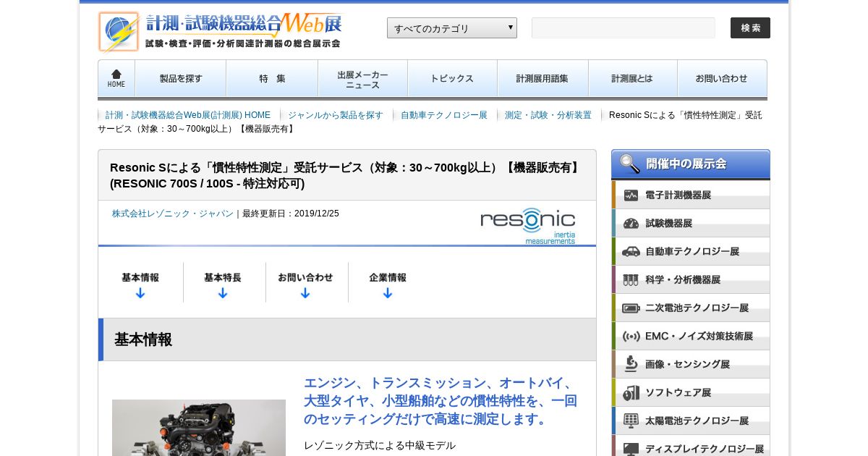Click the 試験機器展 gauge icon
Image resolution: width=868 pixels, height=456 pixels.
pos(631,224)
